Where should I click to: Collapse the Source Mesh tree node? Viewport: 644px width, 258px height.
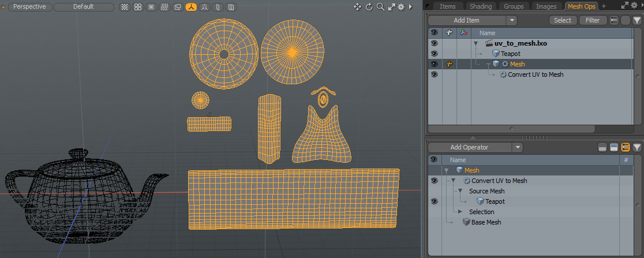point(460,191)
